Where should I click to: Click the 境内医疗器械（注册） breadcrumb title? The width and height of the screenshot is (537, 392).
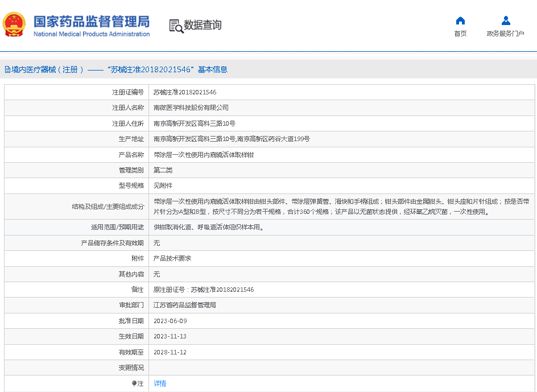pos(48,69)
